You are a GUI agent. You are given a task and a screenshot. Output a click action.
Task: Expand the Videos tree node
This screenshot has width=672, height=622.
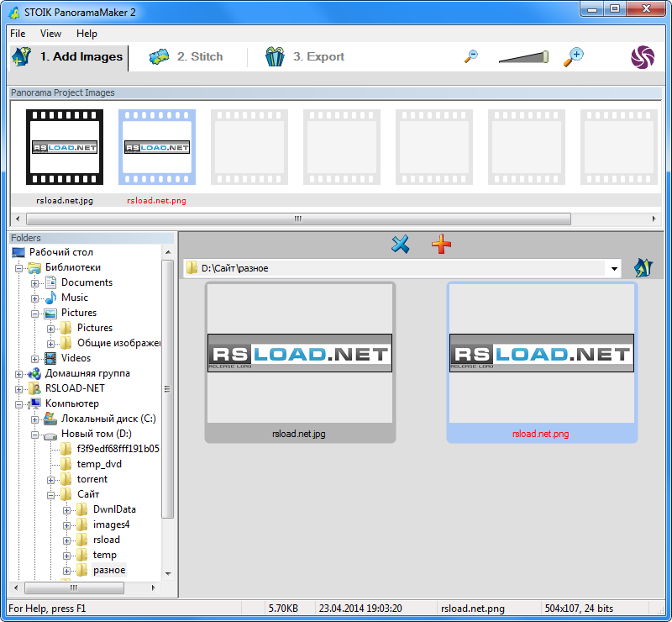[x=34, y=359]
